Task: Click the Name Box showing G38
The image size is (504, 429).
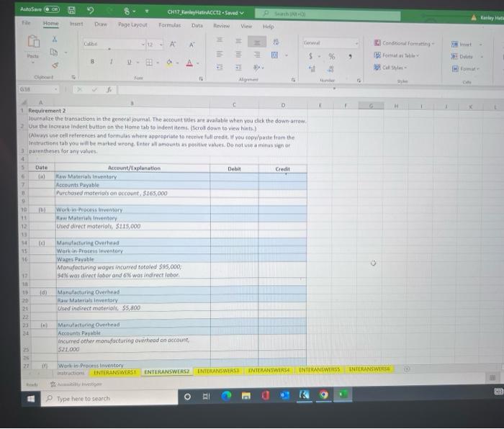Action: pyautogui.click(x=39, y=89)
